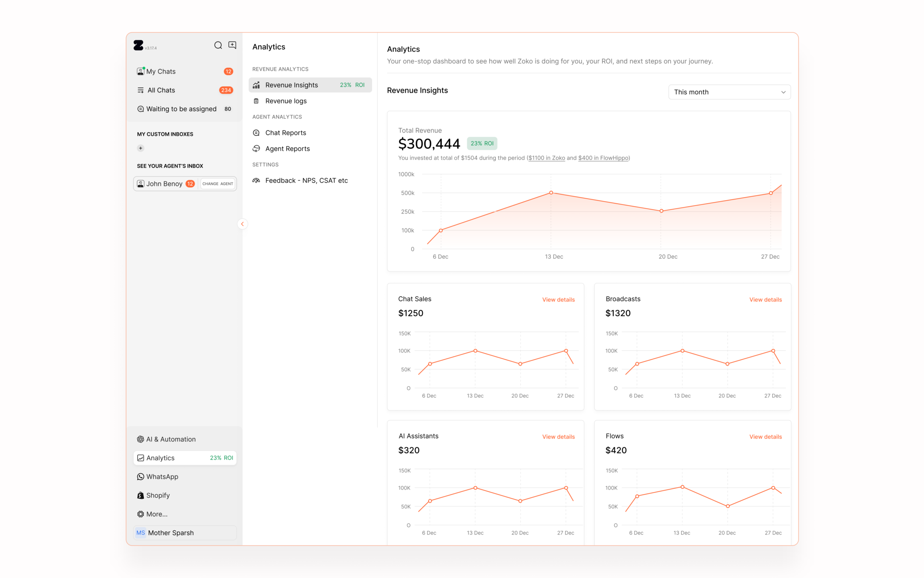Click the AI & Automation icon
The height and width of the screenshot is (578, 924).
pos(140,439)
